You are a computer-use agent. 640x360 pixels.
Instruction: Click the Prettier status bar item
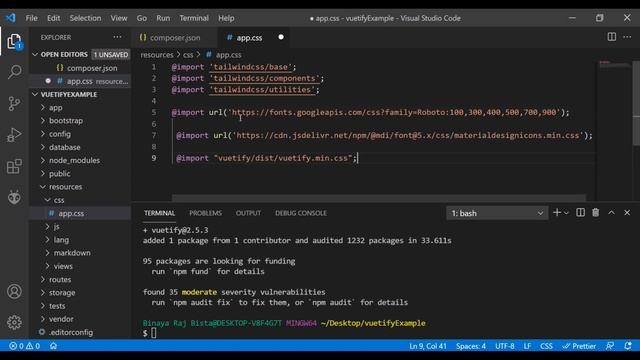pos(579,346)
